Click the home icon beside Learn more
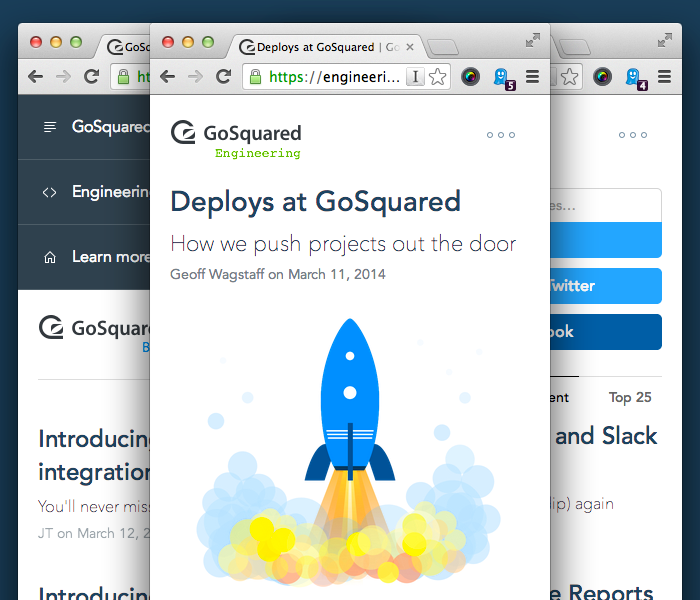 50,258
